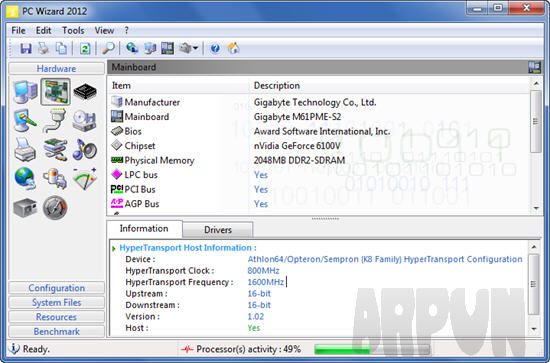Image resolution: width=550 pixels, height=363 pixels.
Task: Open the settings dropdown arrow in toolbar
Action: (195, 48)
